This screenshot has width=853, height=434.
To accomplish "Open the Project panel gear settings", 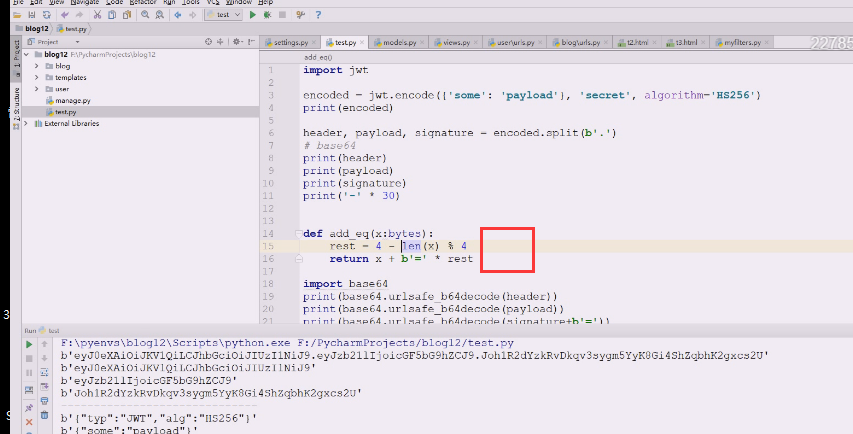I will (x=237, y=42).
